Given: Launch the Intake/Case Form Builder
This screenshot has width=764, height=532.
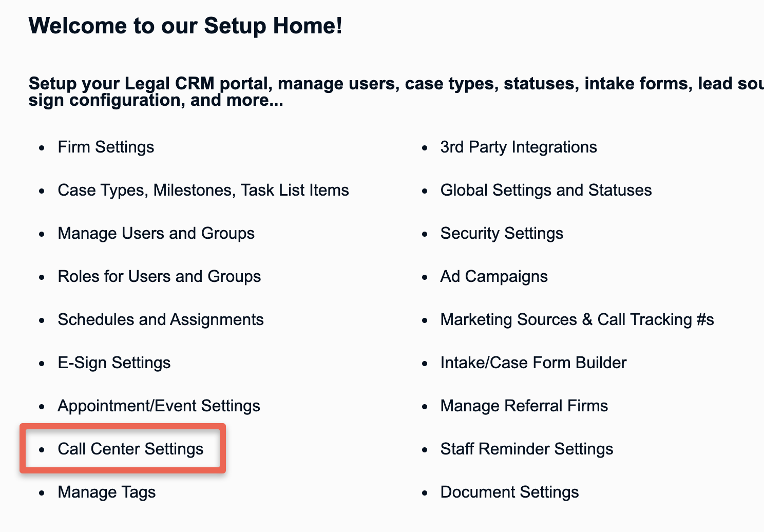Looking at the screenshot, I should point(533,363).
